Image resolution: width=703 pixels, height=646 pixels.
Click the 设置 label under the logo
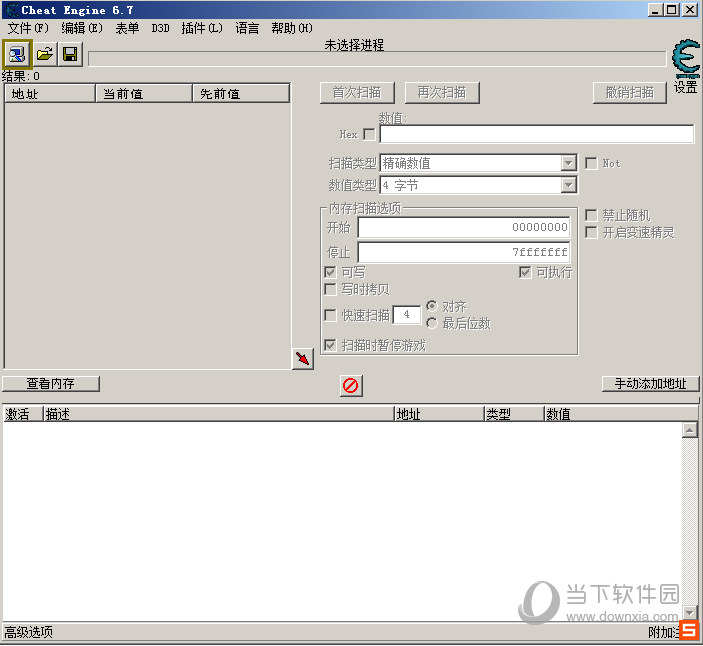click(x=686, y=87)
